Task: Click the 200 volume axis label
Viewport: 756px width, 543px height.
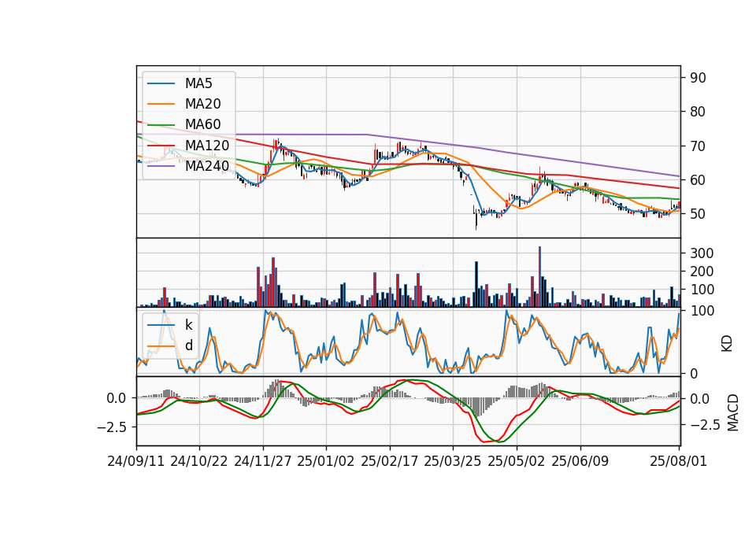Action: click(x=702, y=271)
